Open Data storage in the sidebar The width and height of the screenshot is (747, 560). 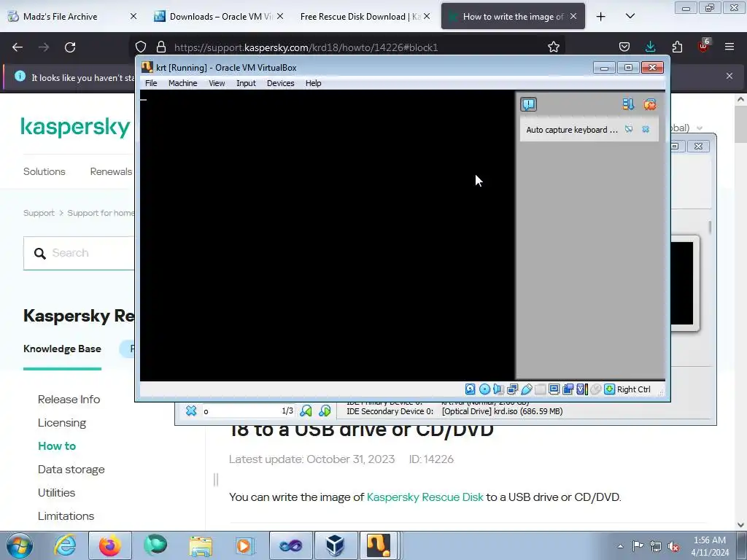[x=71, y=470]
